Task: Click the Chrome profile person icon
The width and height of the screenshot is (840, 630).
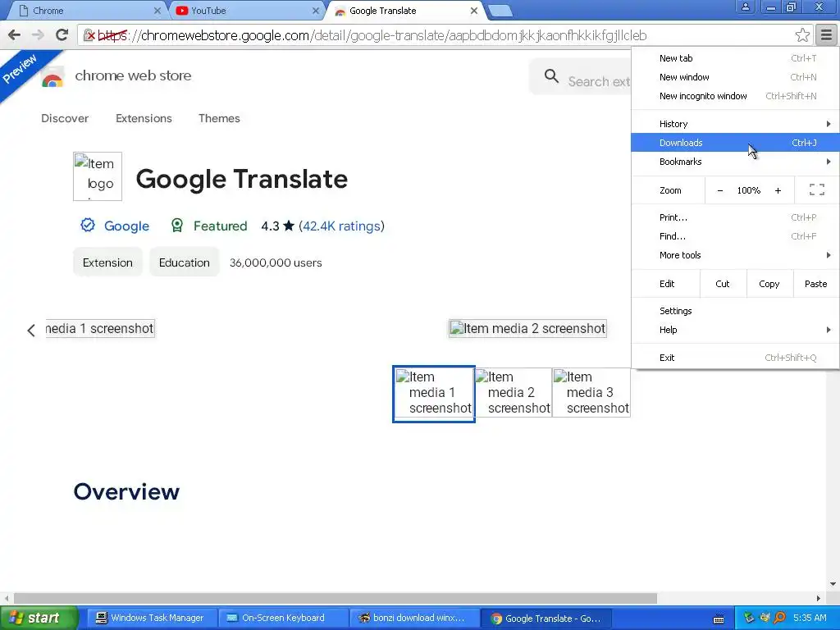Action: [x=745, y=7]
